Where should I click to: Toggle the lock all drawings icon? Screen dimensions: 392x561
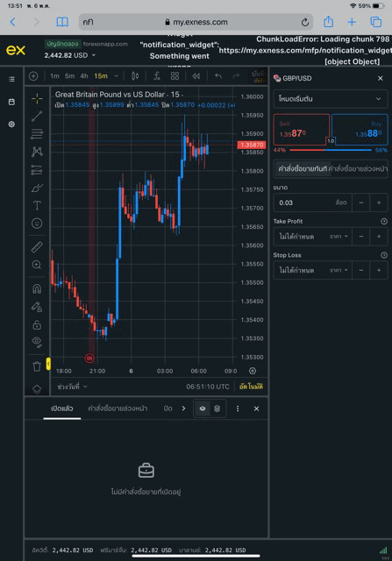pos(37,324)
